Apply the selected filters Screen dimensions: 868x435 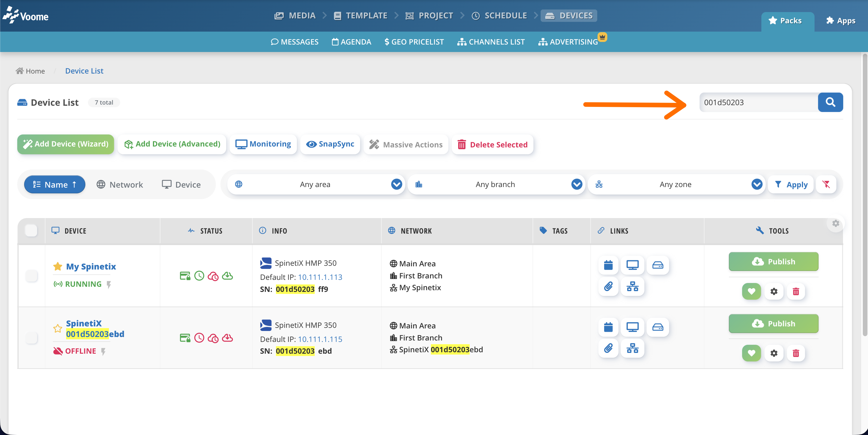point(791,184)
